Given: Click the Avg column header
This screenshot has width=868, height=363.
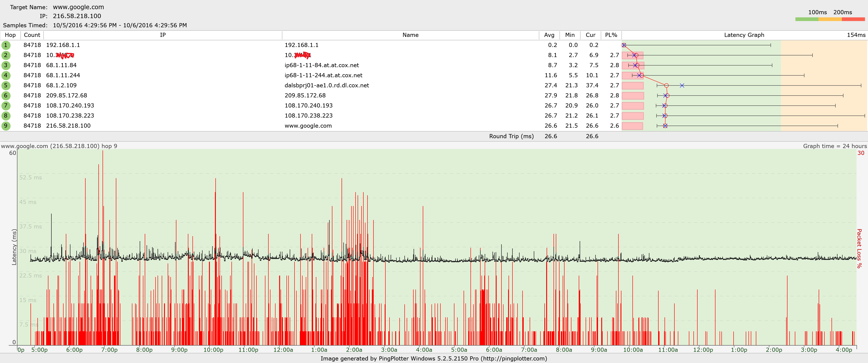Looking at the screenshot, I should click(549, 35).
